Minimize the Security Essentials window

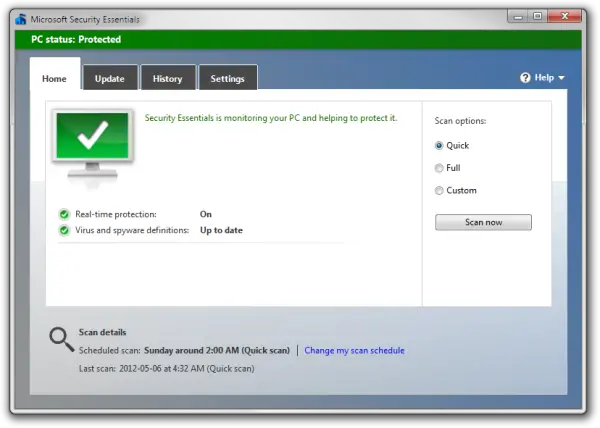tap(518, 17)
